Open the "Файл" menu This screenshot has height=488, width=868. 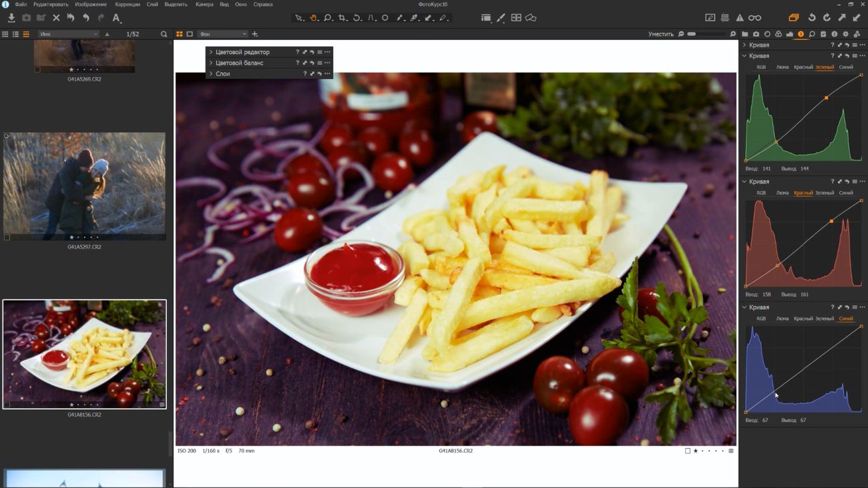21,5
